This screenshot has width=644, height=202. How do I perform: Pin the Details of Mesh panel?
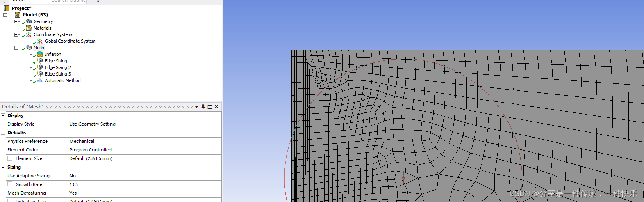point(203,107)
